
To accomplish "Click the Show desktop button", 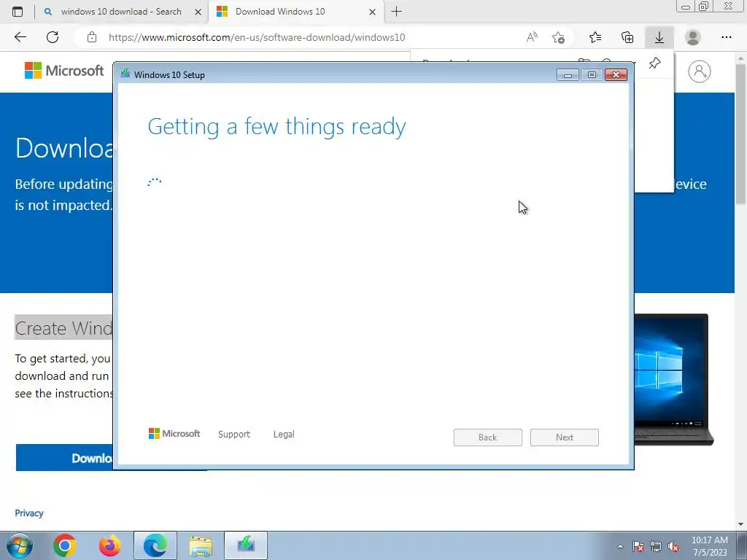I will pyautogui.click(x=741, y=545).
